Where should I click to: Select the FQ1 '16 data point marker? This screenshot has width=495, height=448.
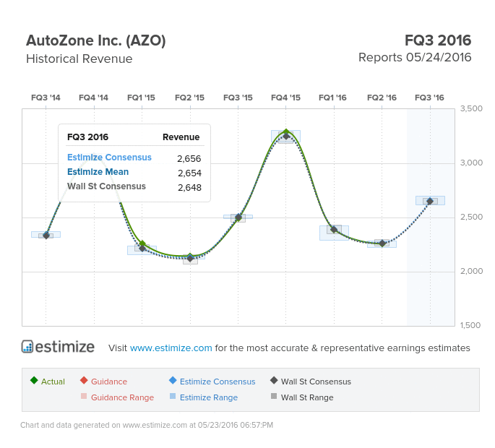click(334, 230)
